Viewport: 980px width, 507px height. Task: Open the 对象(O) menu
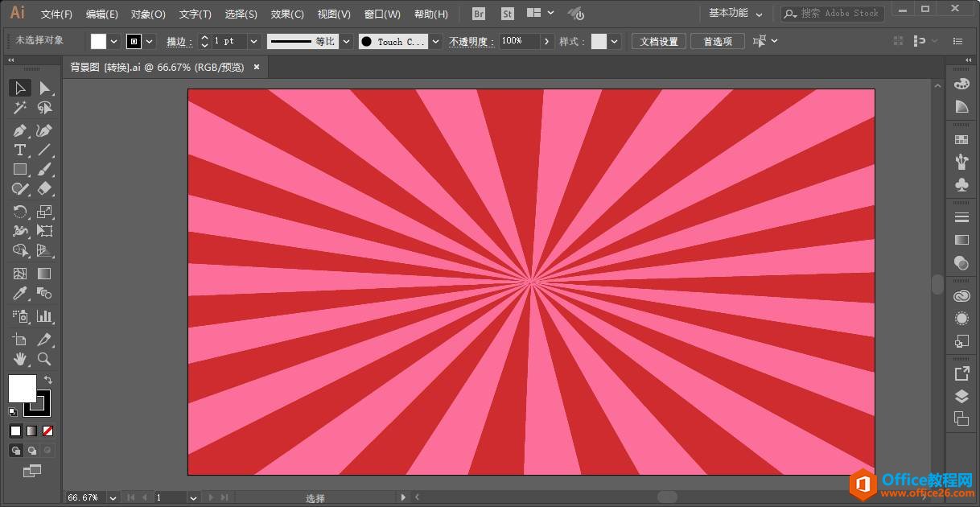(148, 14)
